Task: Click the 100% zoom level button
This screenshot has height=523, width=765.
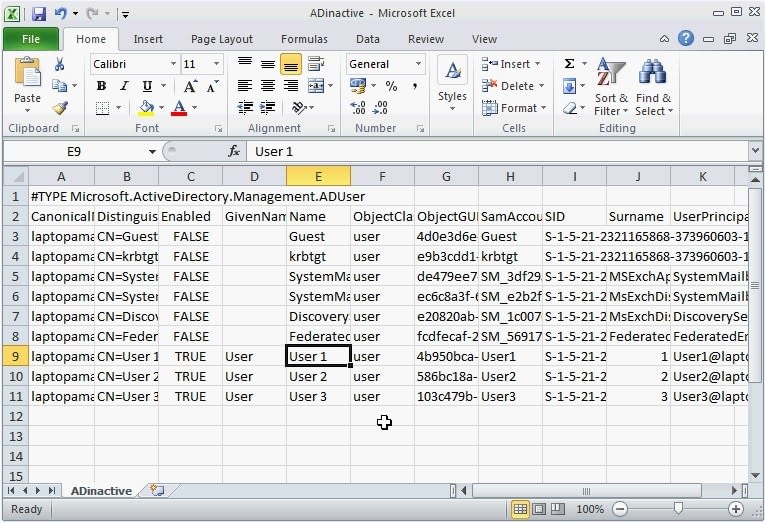Action: point(590,509)
